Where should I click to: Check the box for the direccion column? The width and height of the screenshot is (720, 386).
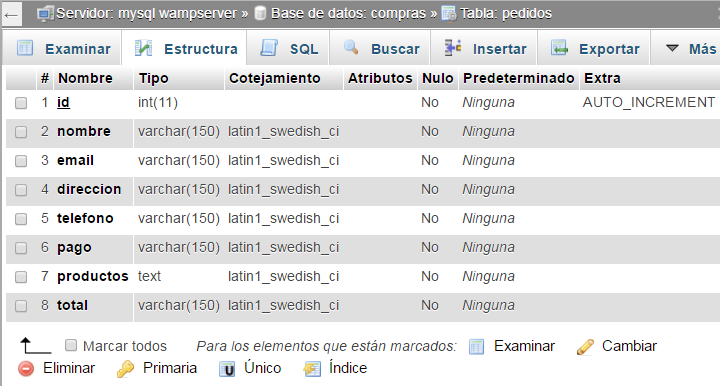coord(21,190)
